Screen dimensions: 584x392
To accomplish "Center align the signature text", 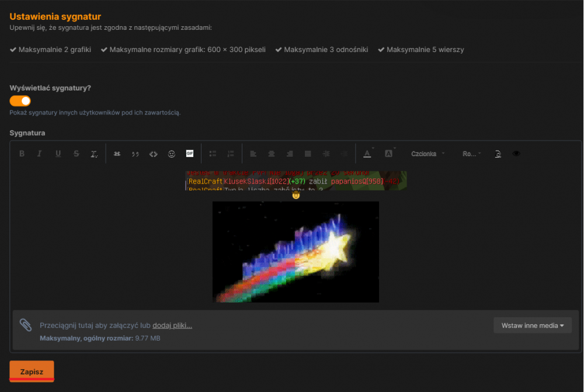I will 271,153.
